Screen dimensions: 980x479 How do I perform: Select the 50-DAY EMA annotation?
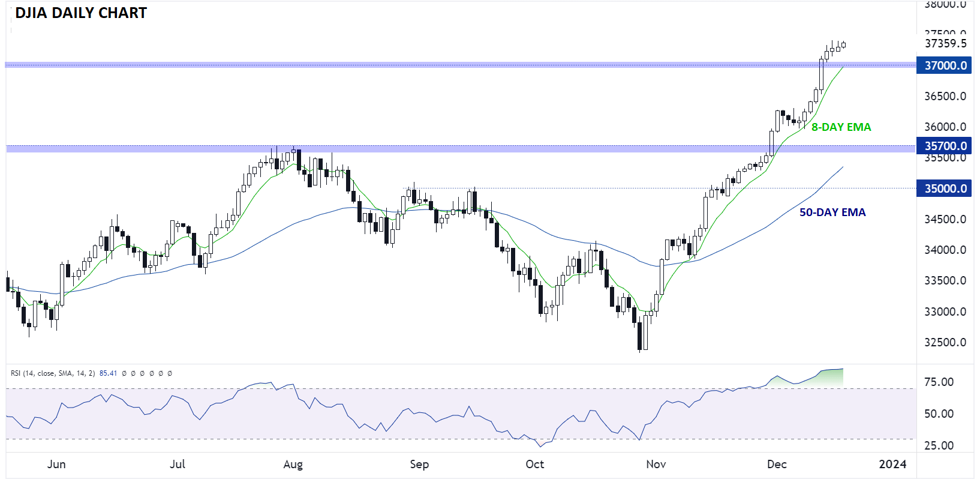coord(832,212)
